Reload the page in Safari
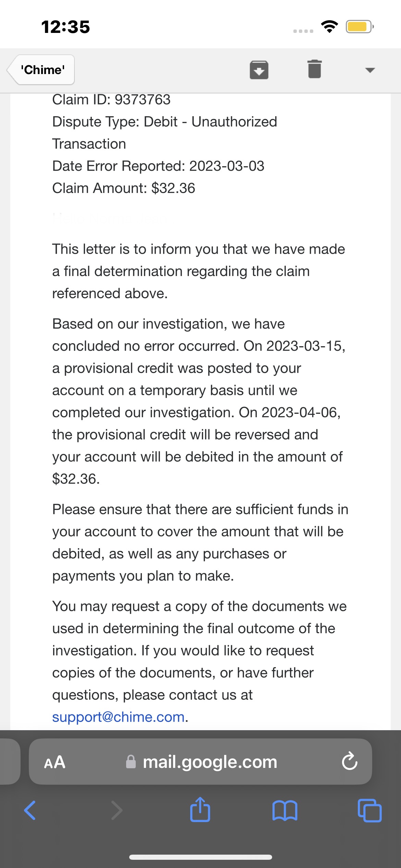Screen dimensions: 401x868 349,762
